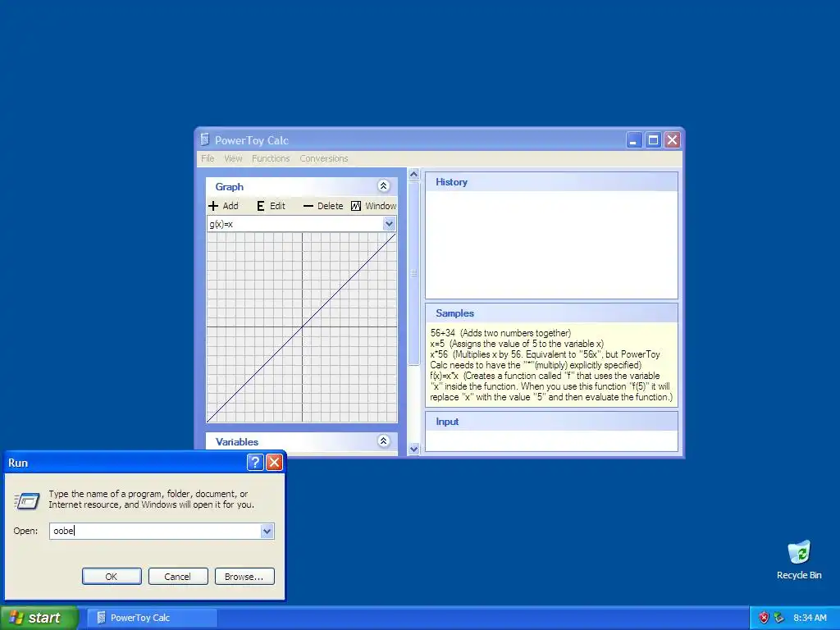The image size is (840, 630).
Task: Click the sample text '56+34 (Adds two numbers together)'
Action: pos(500,333)
